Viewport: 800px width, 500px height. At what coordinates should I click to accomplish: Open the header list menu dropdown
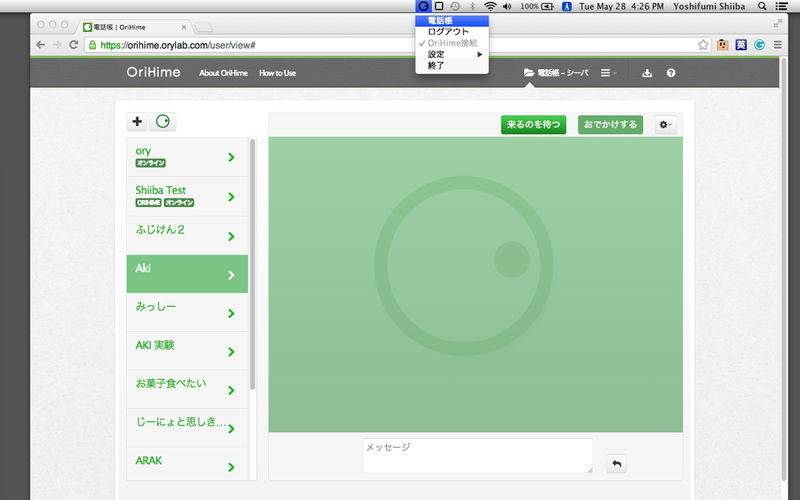[x=608, y=73]
